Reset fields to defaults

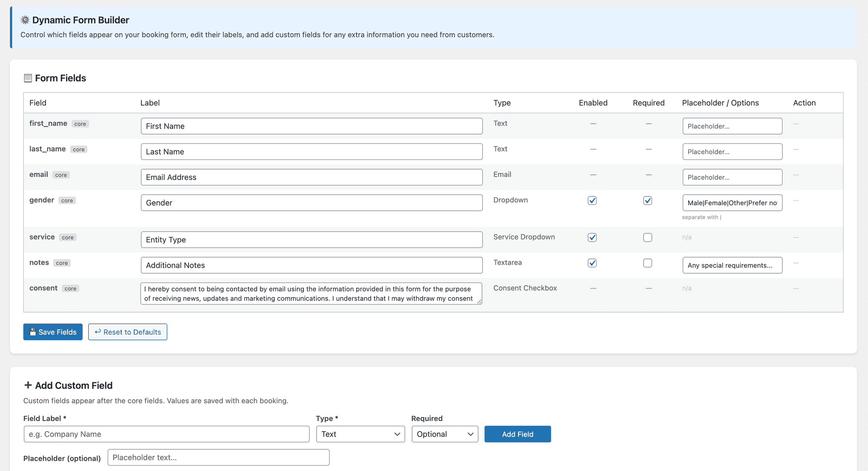pos(128,332)
